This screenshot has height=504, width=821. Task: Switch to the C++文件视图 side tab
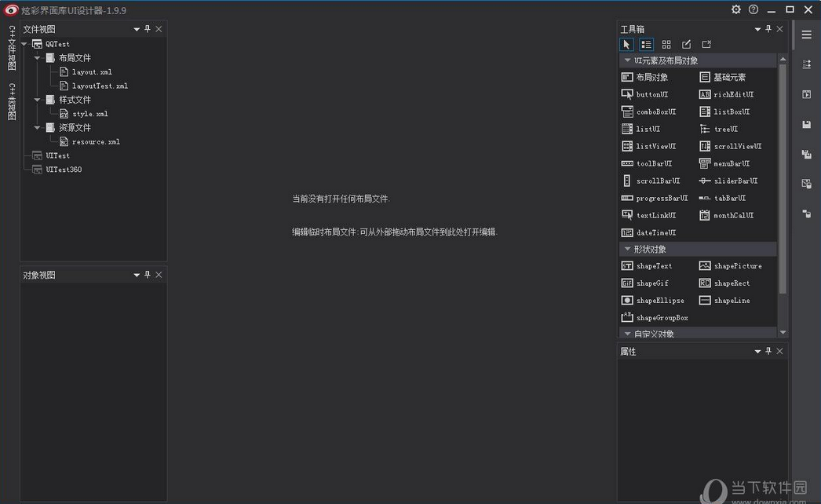coord(12,48)
